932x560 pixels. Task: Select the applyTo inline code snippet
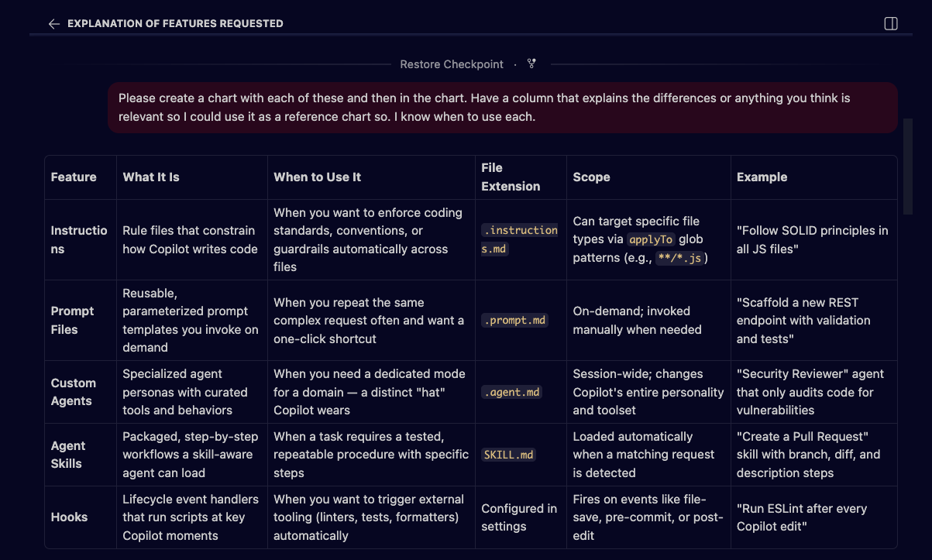[652, 239]
